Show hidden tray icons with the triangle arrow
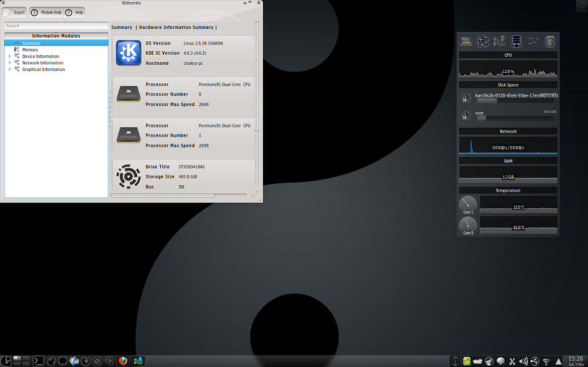The height and width of the screenshot is (367, 588). (558, 361)
